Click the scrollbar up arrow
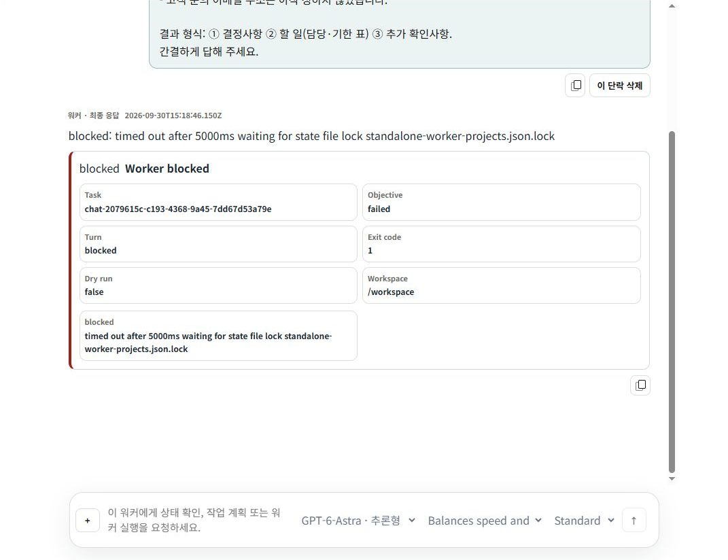The height and width of the screenshot is (560, 728). click(x=672, y=6)
